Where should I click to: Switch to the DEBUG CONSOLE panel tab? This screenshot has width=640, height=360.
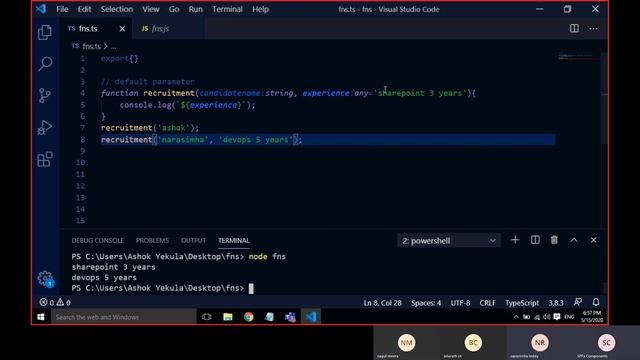98,240
